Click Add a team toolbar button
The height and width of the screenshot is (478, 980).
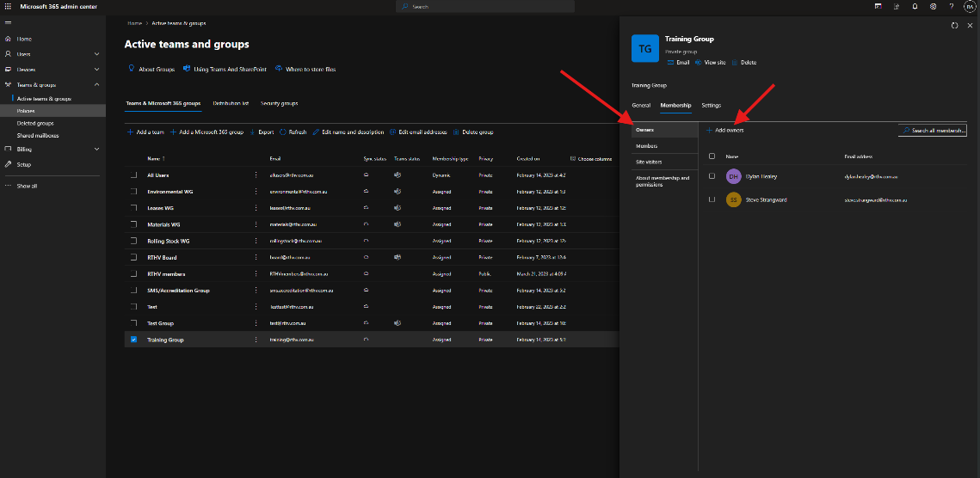145,132
